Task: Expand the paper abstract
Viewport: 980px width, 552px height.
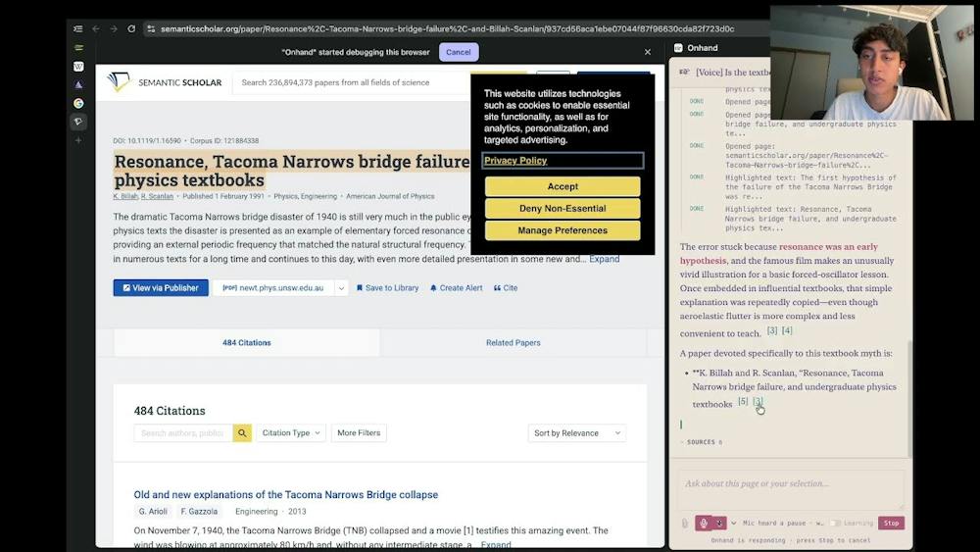Action: pyautogui.click(x=605, y=259)
